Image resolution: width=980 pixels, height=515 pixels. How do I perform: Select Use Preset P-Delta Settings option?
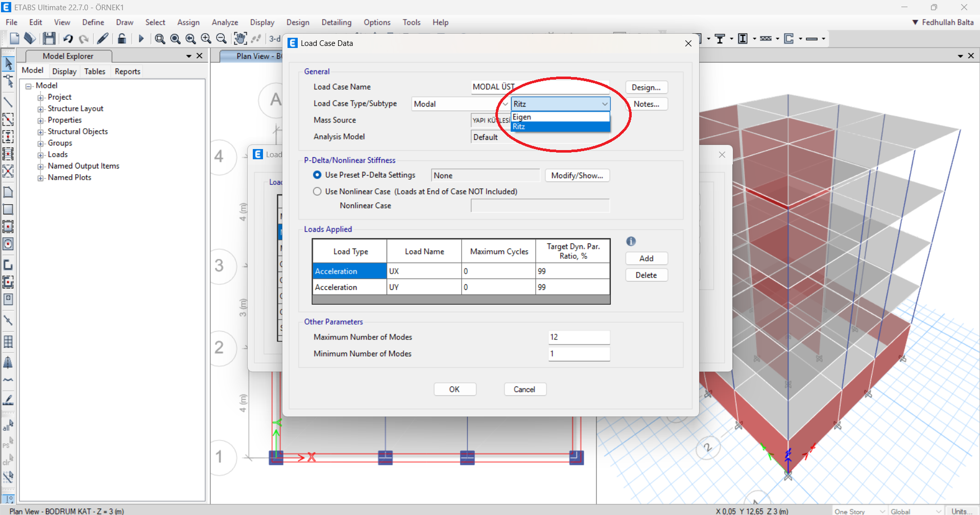click(317, 175)
